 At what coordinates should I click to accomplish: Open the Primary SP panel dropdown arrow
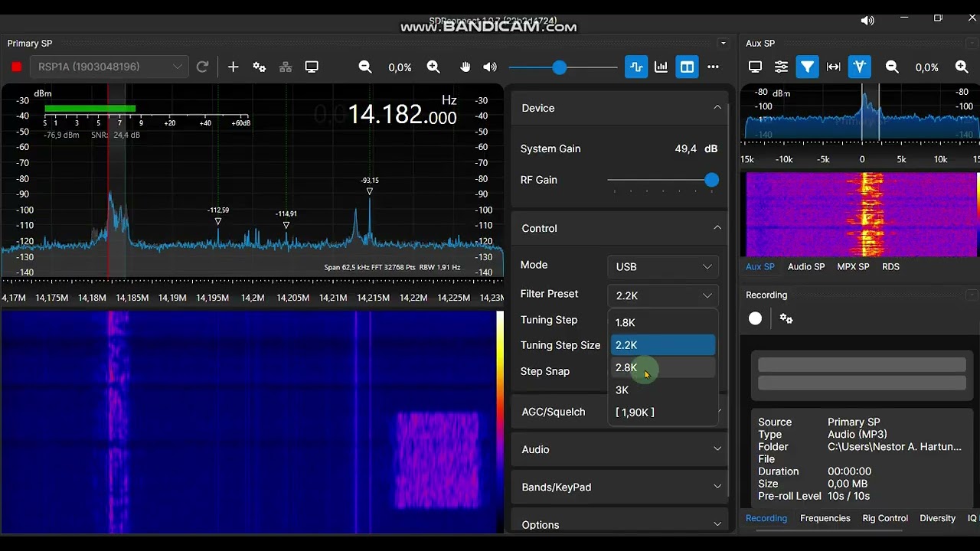coord(724,44)
